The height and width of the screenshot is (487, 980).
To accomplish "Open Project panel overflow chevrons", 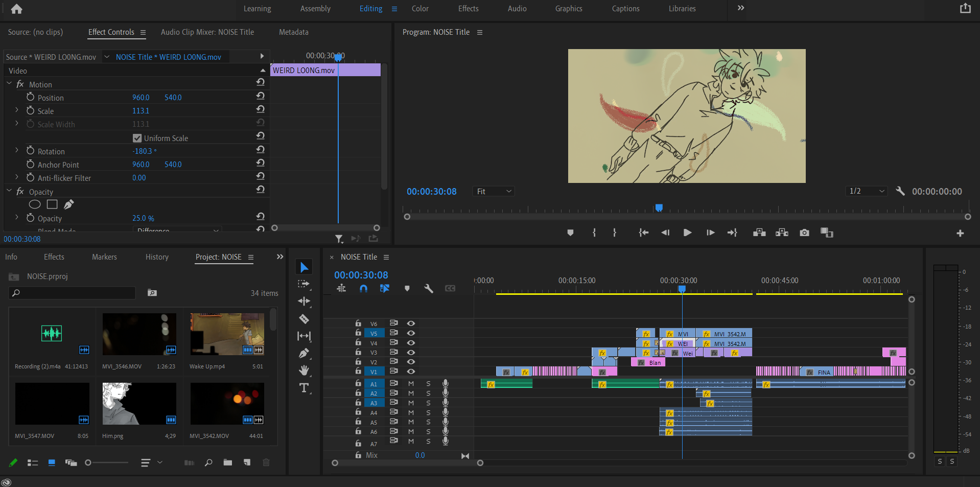I will 280,257.
